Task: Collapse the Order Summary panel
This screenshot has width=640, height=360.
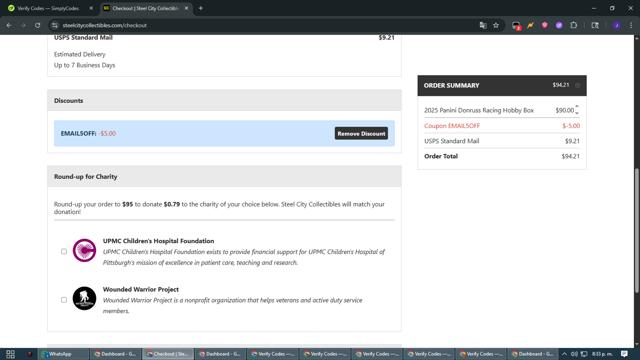Action: [x=578, y=85]
